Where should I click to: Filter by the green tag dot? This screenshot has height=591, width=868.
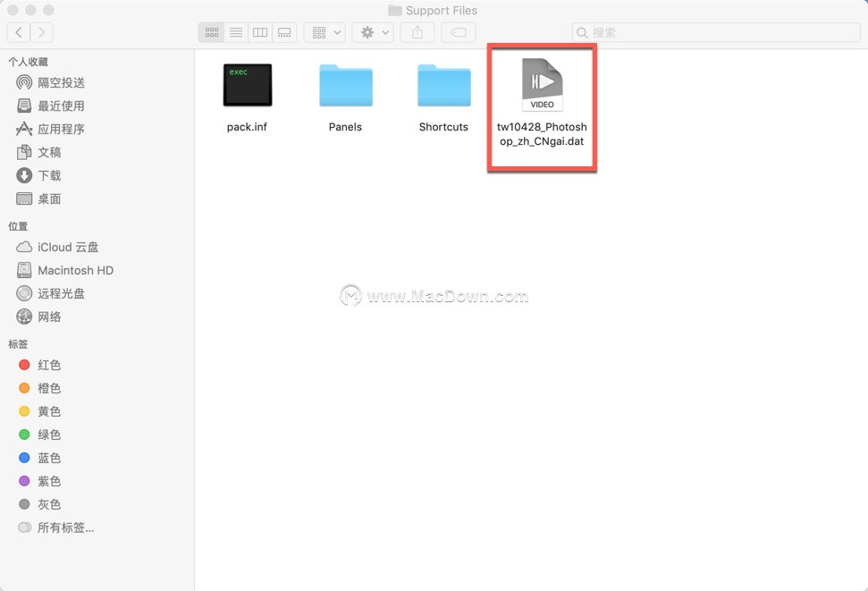tap(24, 435)
